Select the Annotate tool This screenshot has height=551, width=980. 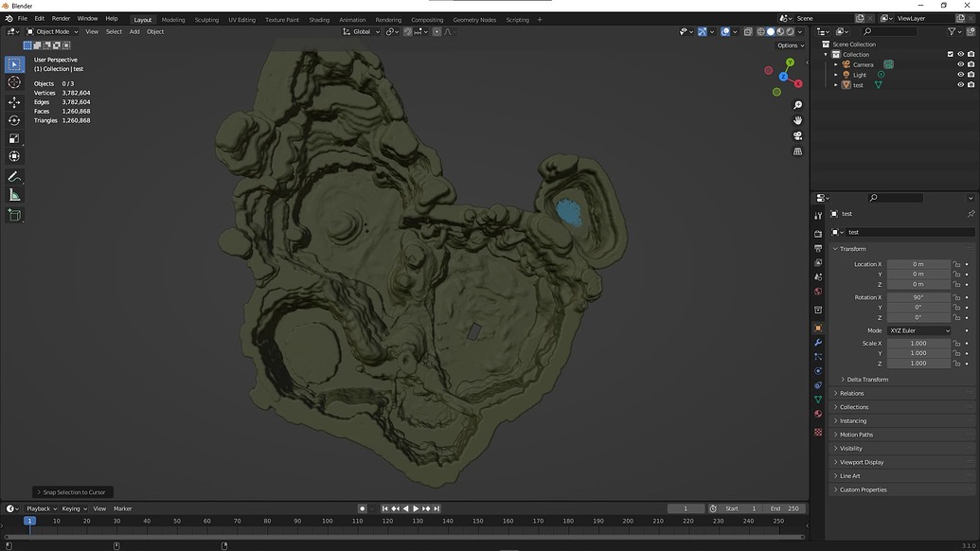pos(14,176)
